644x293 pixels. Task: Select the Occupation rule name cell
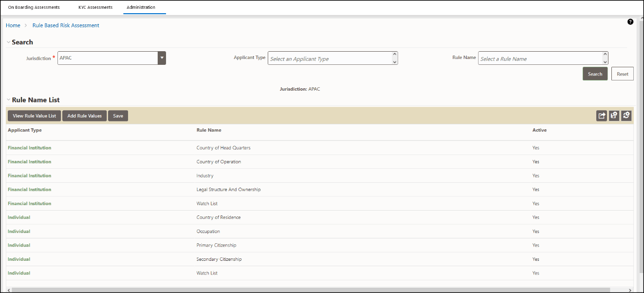[208, 232]
